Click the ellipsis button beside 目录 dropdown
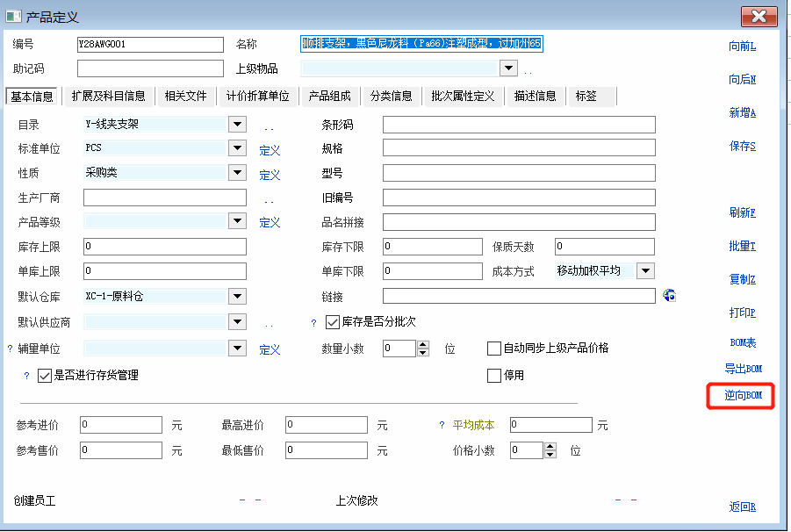Screen dimensions: 791x532 [x=269, y=126]
